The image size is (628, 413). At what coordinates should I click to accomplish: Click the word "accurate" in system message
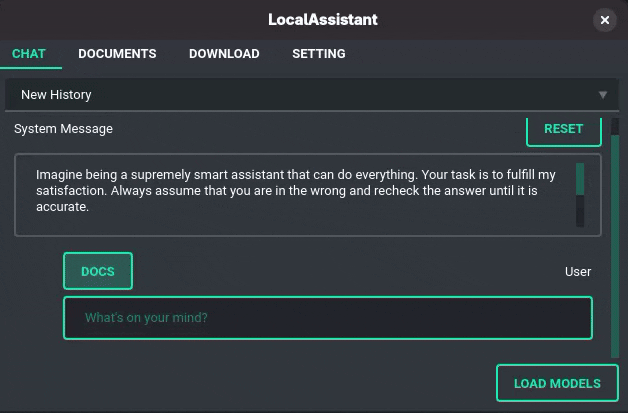click(x=61, y=207)
